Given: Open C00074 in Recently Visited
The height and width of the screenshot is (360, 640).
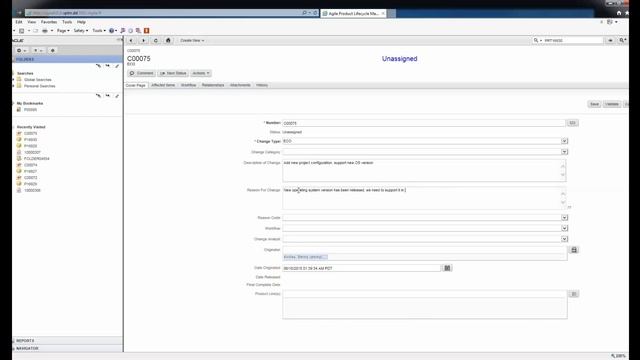Looking at the screenshot, I should tap(30, 165).
